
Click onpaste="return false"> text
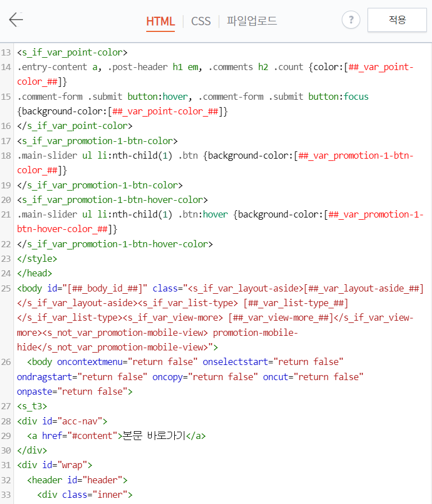coord(75,391)
